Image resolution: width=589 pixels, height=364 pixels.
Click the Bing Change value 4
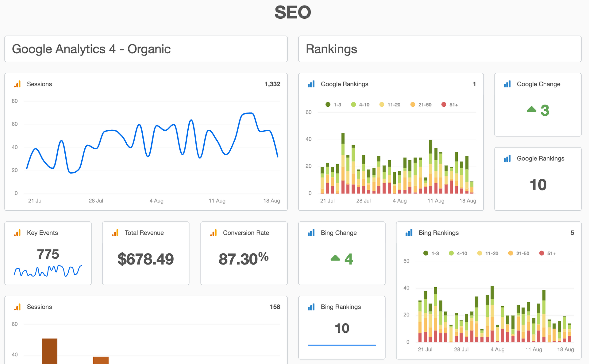click(349, 259)
